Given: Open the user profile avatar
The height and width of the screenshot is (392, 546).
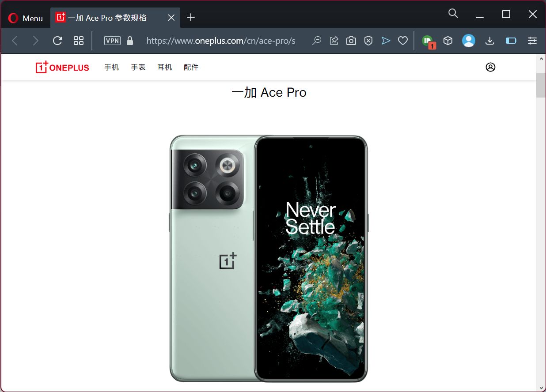Looking at the screenshot, I should pyautogui.click(x=469, y=41).
